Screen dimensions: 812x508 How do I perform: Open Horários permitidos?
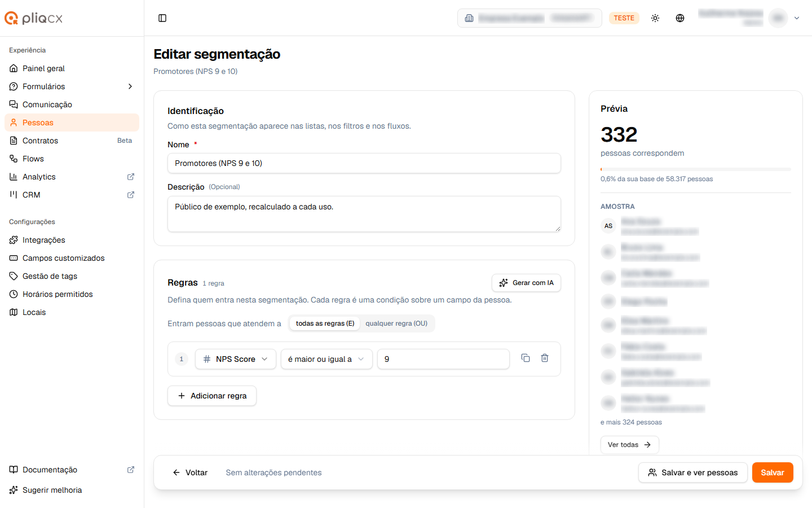pos(72,294)
